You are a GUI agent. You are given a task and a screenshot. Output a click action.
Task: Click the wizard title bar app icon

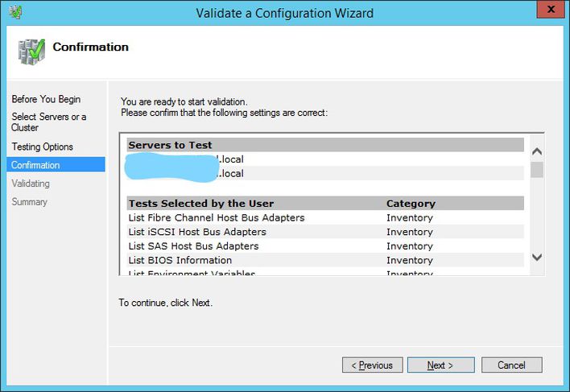15,12
